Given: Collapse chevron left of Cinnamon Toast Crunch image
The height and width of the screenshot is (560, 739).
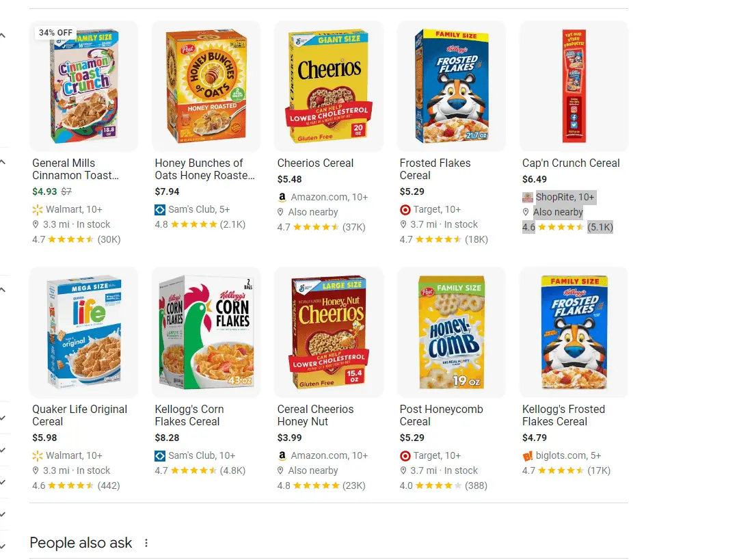Looking at the screenshot, I should (3, 36).
